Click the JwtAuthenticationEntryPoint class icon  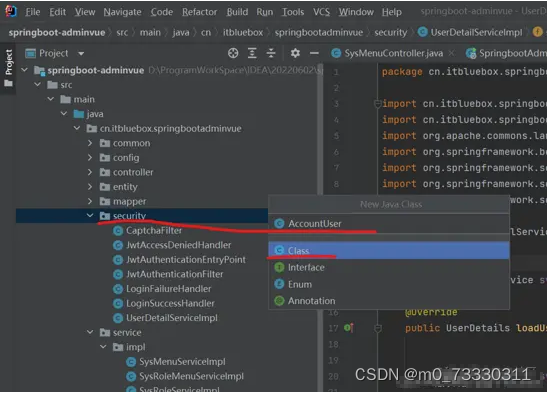pos(118,260)
